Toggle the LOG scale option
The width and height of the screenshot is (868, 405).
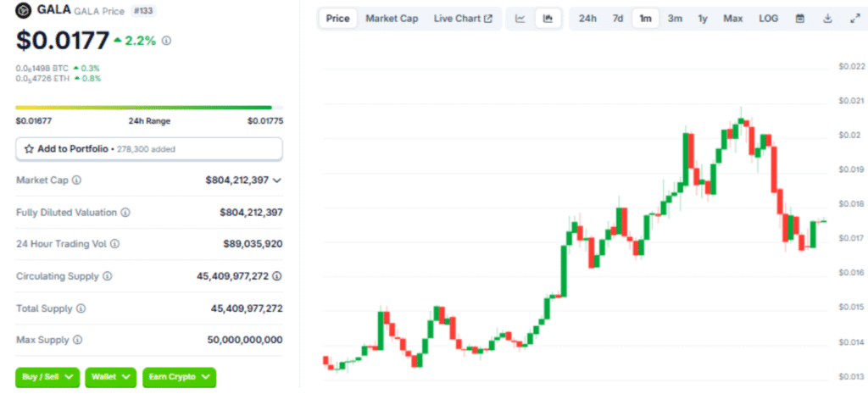(768, 19)
